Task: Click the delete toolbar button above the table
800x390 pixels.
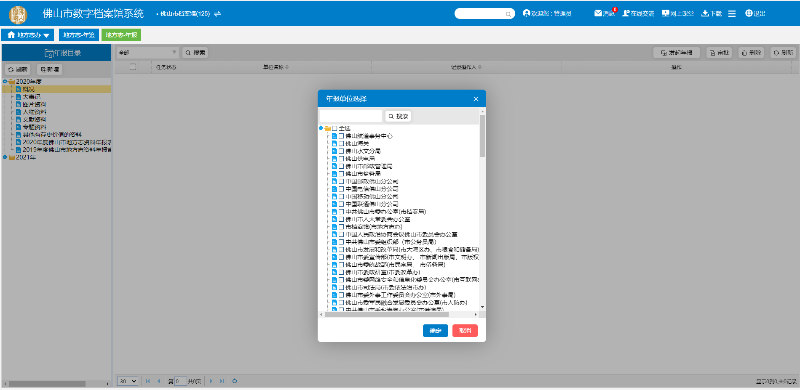Action: (x=752, y=52)
